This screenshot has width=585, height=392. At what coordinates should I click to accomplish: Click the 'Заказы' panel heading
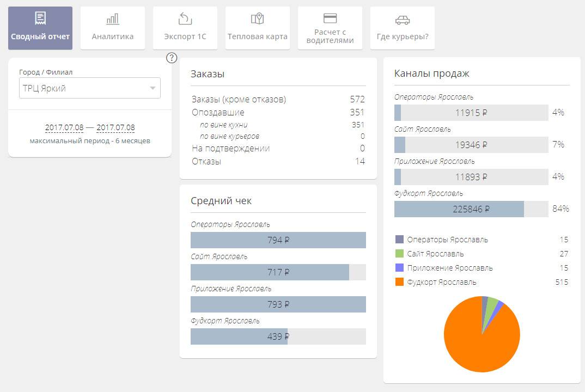click(x=208, y=74)
